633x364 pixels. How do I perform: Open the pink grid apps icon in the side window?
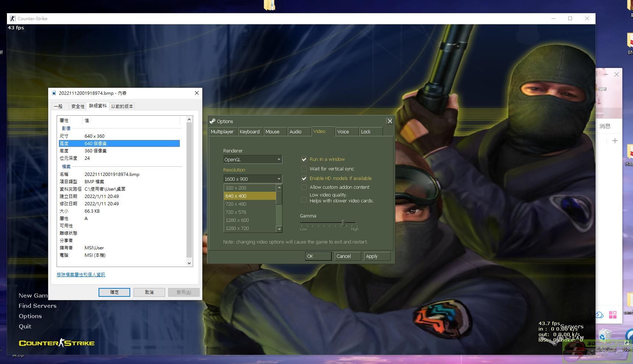[x=613, y=315]
